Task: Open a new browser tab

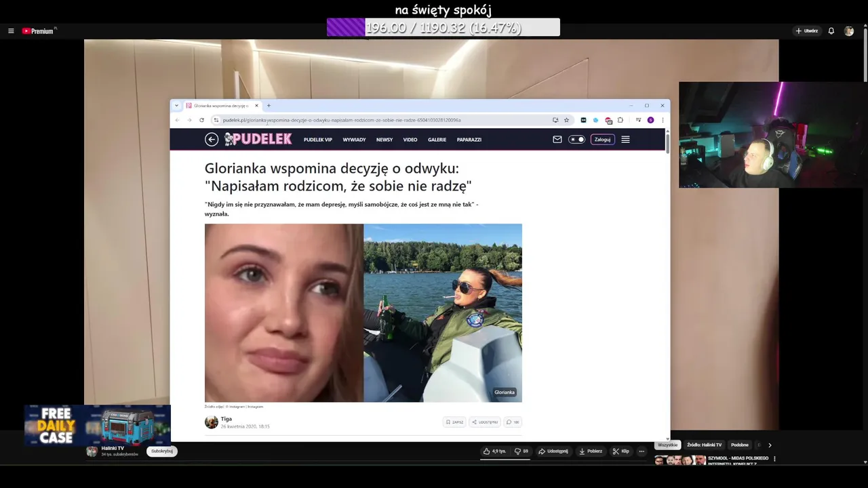Action: pyautogui.click(x=269, y=106)
